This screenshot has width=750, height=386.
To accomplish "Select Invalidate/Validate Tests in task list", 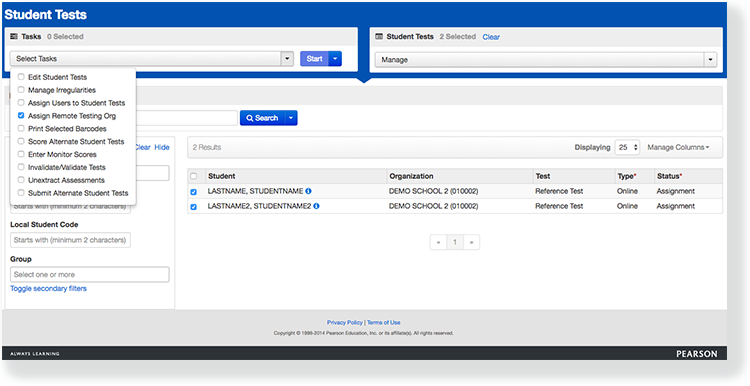I will 66,167.
